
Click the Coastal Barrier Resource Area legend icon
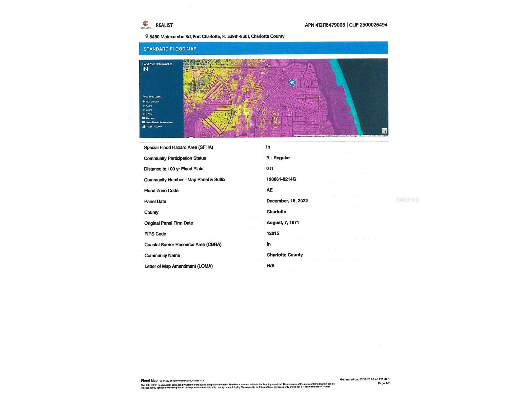(x=144, y=122)
